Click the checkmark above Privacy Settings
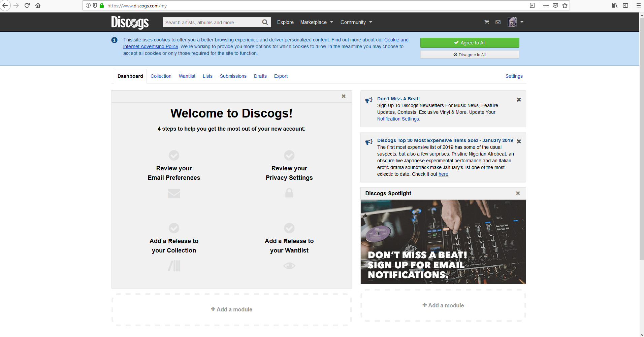This screenshot has width=644, height=337. click(x=289, y=155)
